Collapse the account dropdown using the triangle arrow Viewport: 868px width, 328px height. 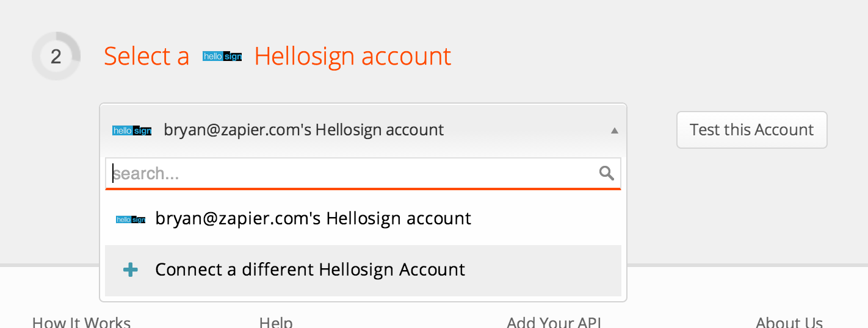[x=615, y=130]
